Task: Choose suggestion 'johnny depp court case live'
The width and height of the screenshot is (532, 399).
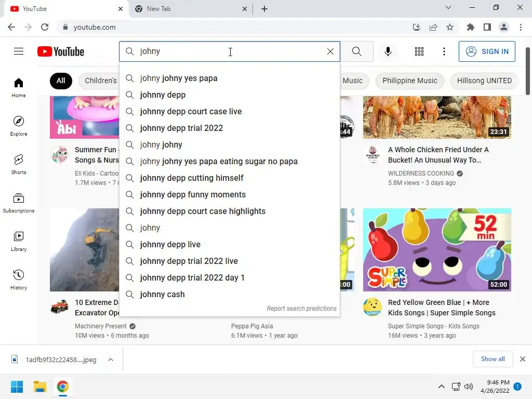Action: coord(230,112)
